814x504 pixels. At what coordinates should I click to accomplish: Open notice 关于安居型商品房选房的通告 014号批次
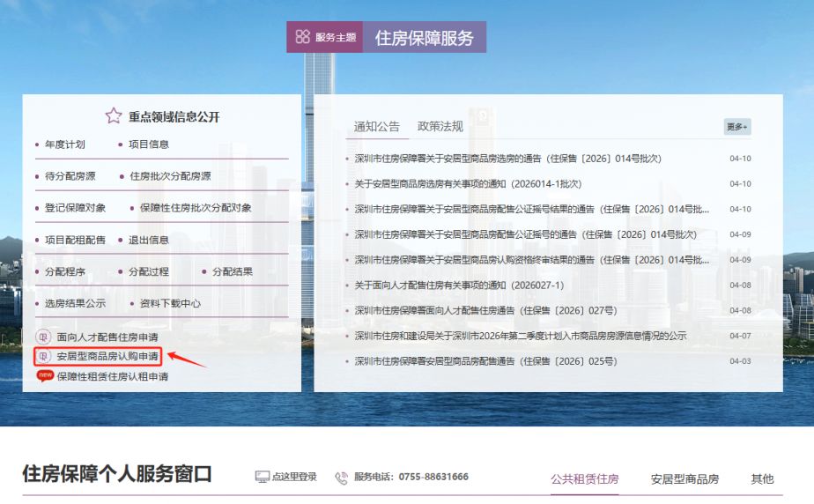(507, 159)
